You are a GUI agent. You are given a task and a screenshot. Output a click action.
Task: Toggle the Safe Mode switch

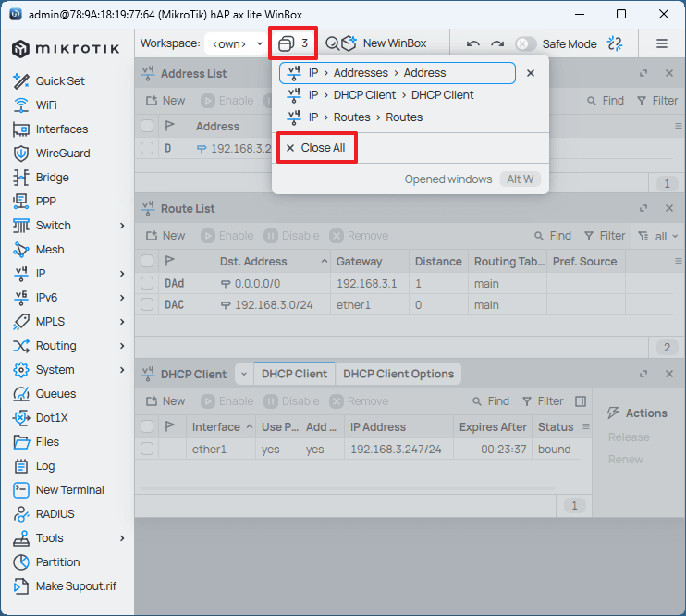[x=525, y=43]
